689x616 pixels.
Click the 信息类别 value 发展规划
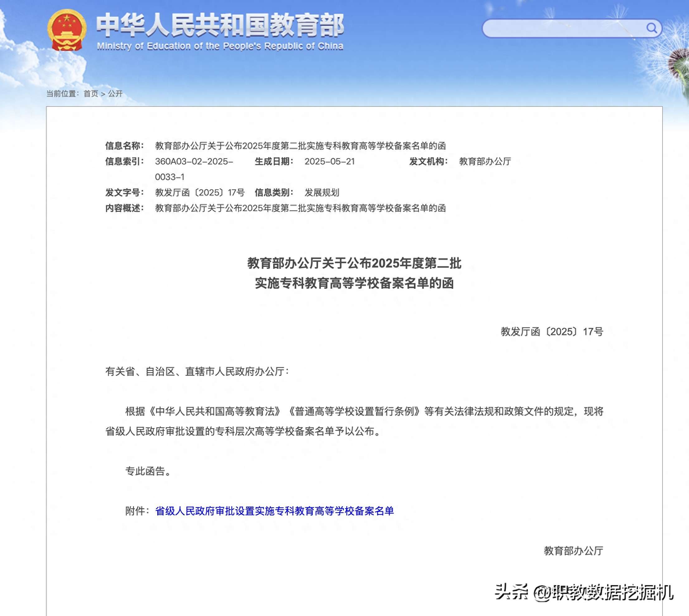[x=322, y=192]
